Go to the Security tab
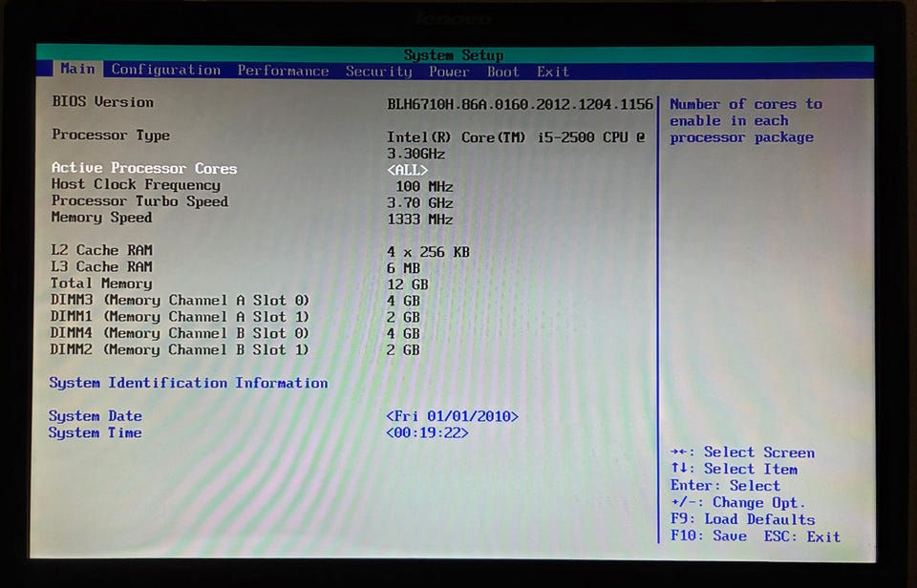The width and height of the screenshot is (917, 588). (378, 72)
